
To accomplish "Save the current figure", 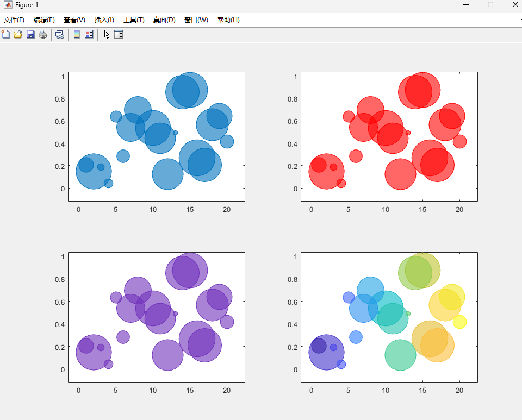I will (x=30, y=34).
